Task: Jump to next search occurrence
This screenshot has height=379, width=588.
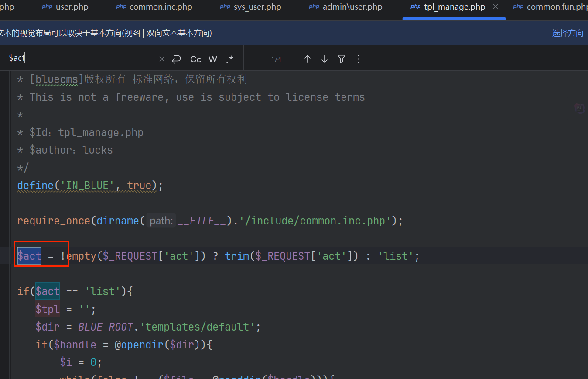Action: point(324,59)
